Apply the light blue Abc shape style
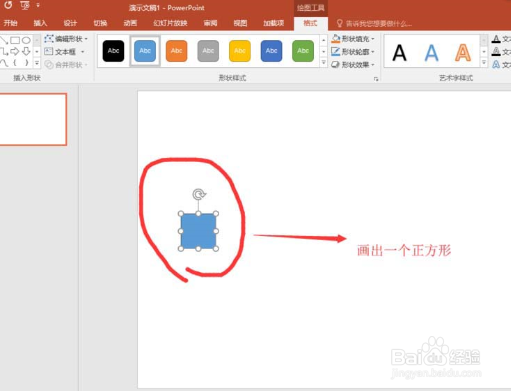511x391 pixels. click(145, 51)
